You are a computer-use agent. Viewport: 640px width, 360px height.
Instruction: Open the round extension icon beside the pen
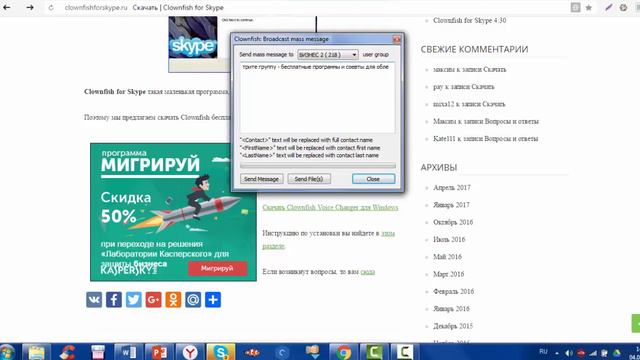623,7
